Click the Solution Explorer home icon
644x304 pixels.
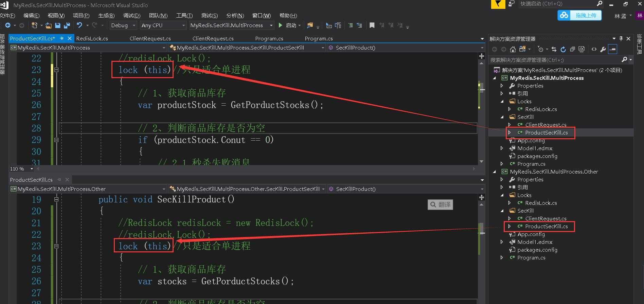tap(513, 49)
